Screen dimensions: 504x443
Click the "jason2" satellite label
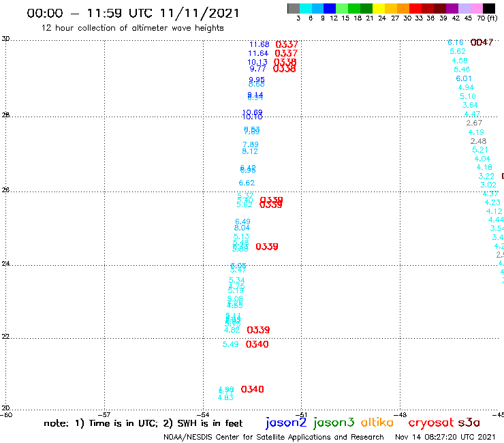(x=286, y=423)
